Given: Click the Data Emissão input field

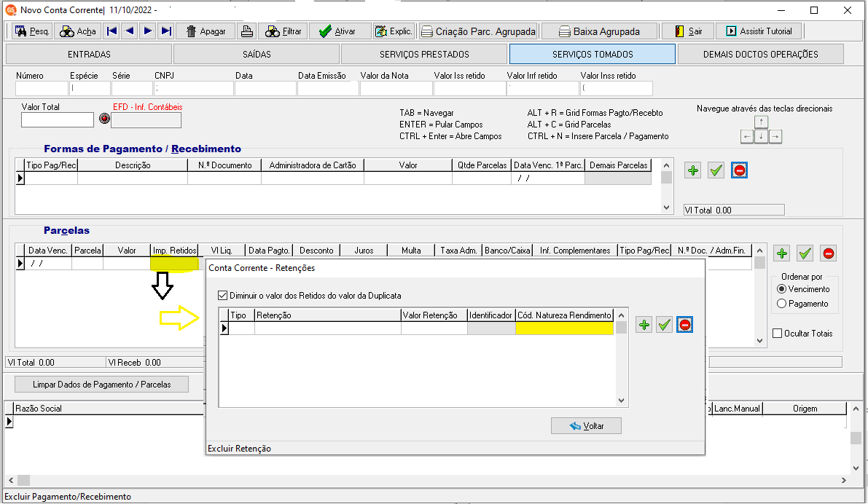Looking at the screenshot, I should [328, 89].
